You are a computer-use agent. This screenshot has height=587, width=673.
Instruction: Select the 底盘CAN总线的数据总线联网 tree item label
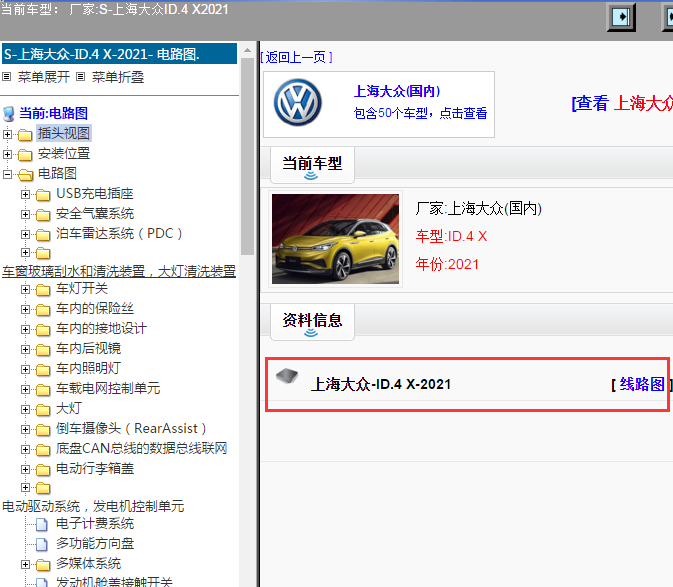pos(141,449)
